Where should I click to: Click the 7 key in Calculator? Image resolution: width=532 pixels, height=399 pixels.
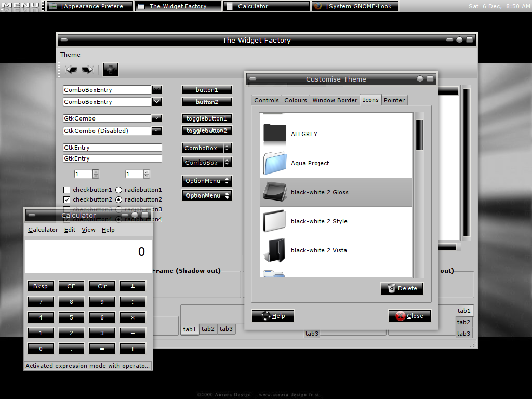tap(41, 302)
